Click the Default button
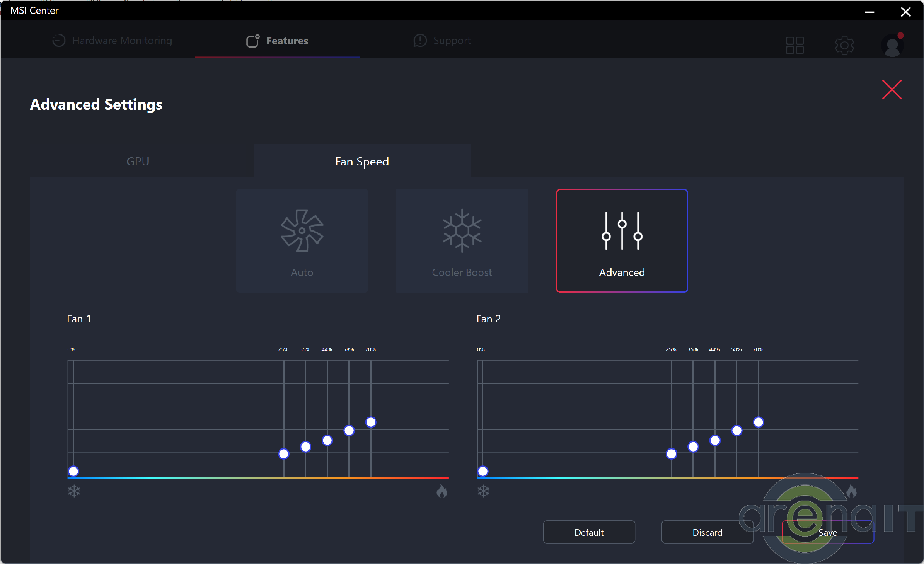The image size is (924, 564). [x=589, y=532]
